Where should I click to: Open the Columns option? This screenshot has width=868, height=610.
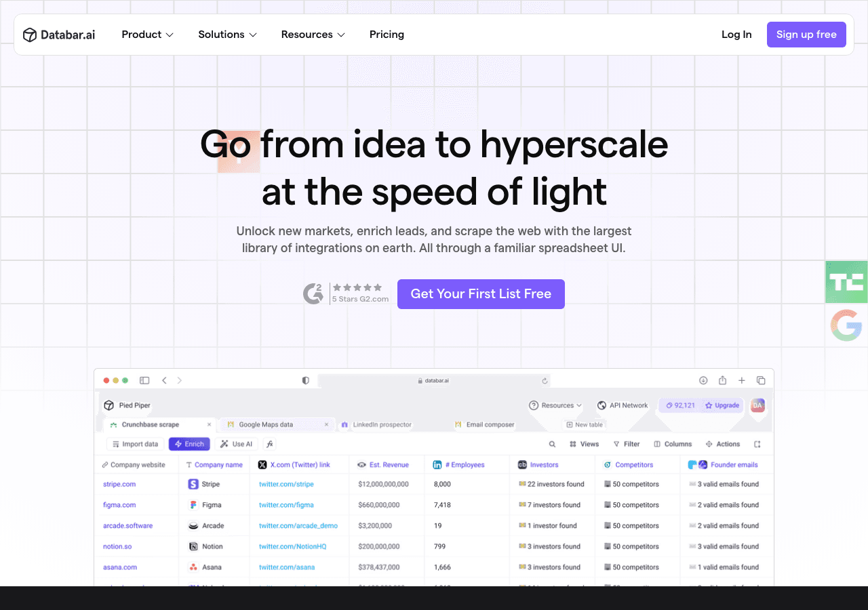673,445
